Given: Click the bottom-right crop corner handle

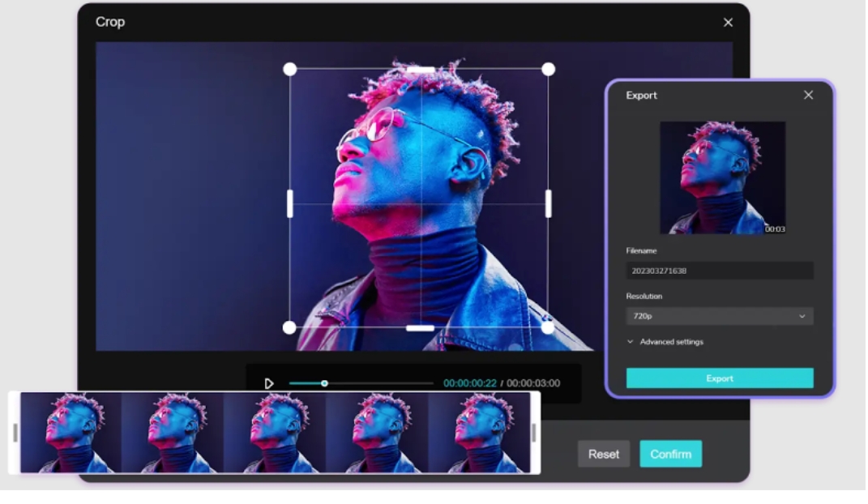Looking at the screenshot, I should [x=549, y=327].
